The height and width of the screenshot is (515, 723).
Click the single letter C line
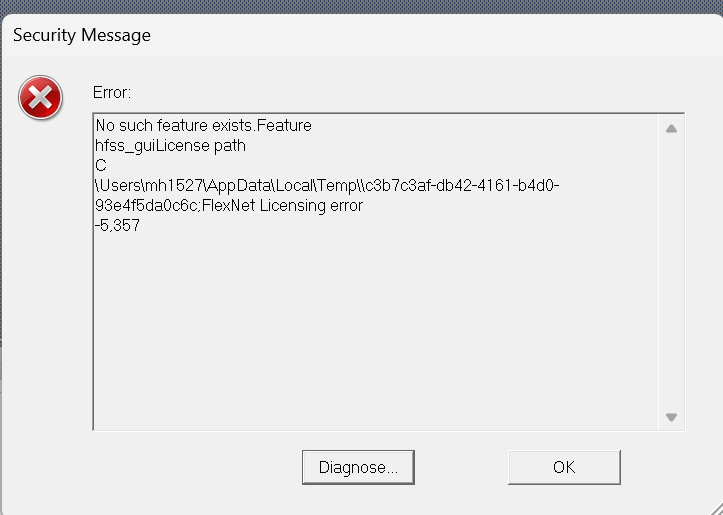point(101,166)
